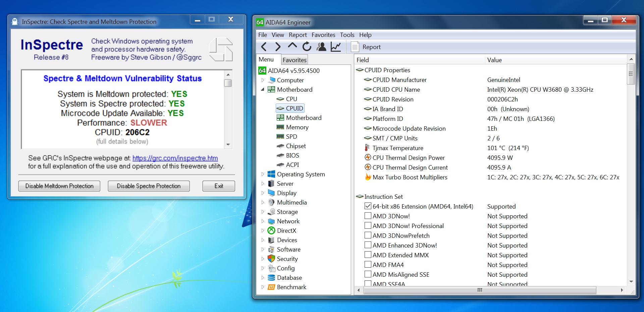
Task: Click the Report document icon in toolbar
Action: click(355, 47)
